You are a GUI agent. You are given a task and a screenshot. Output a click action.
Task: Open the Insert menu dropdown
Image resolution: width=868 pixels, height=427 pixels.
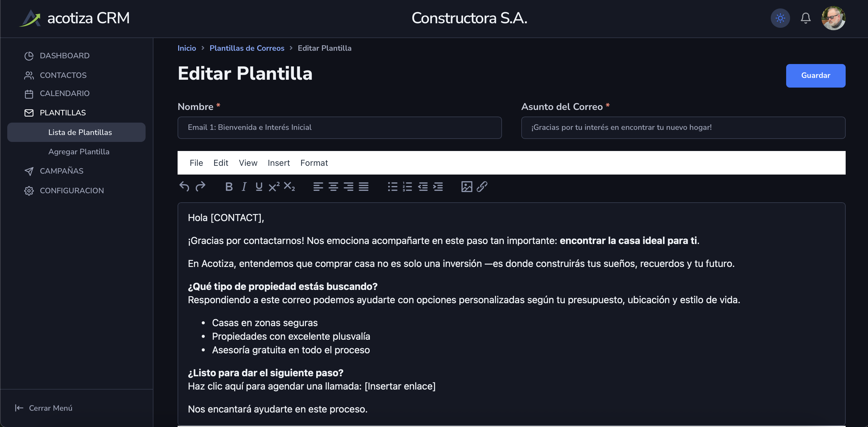tap(278, 163)
